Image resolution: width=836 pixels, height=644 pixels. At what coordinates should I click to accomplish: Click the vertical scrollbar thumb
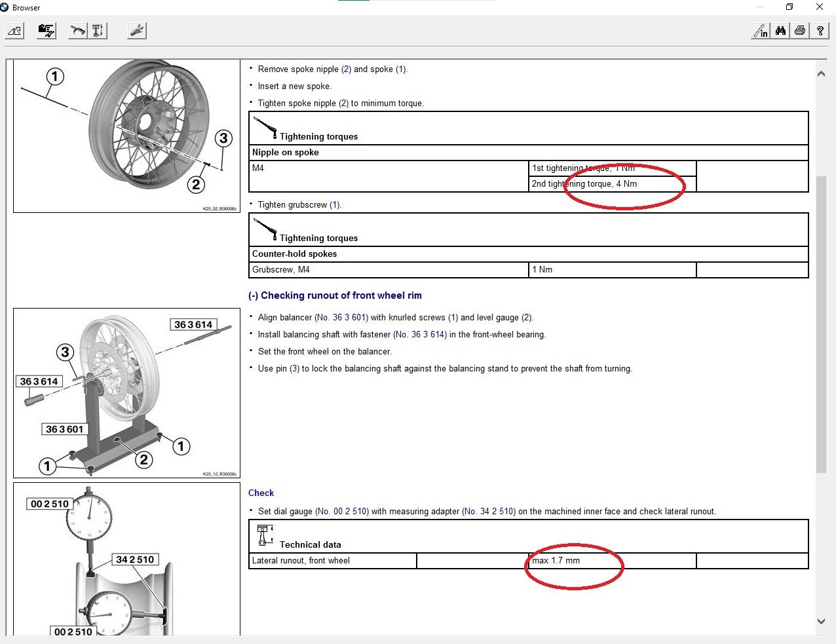point(821,324)
